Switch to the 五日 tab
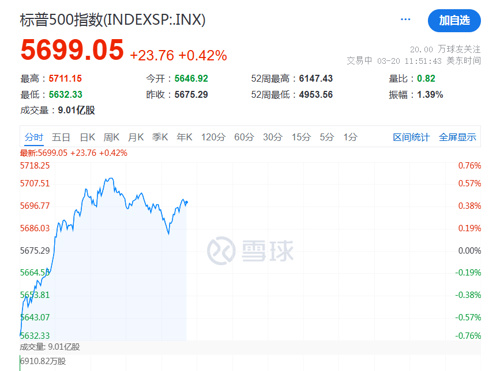 click(x=61, y=137)
